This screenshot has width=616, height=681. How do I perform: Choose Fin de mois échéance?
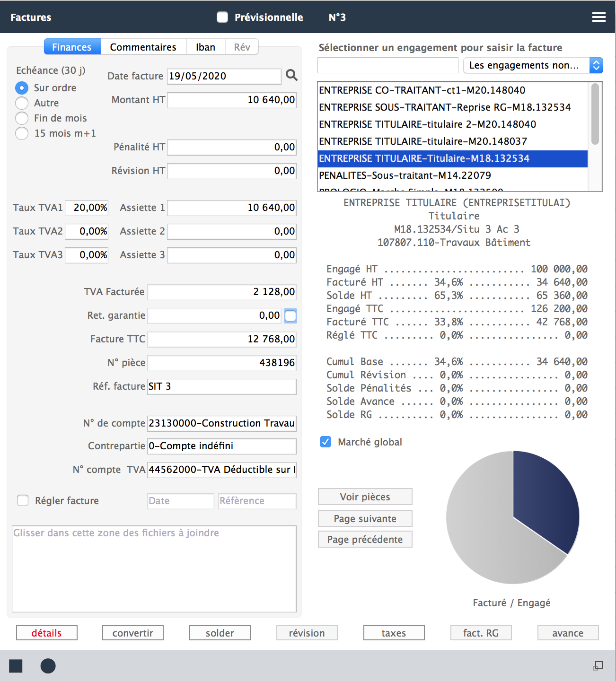(22, 118)
